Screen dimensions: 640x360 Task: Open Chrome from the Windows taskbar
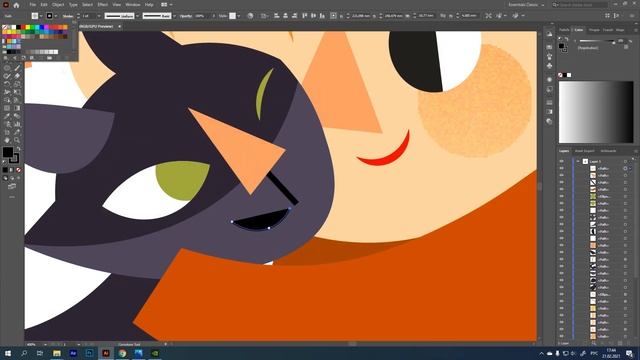122,353
